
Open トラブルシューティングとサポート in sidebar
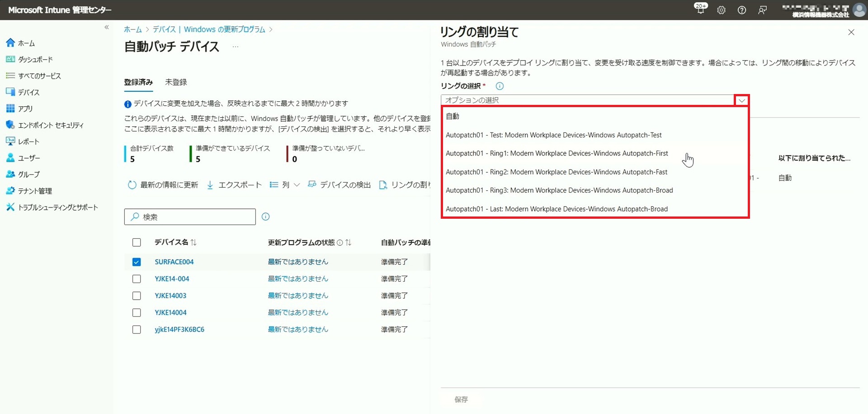[52, 207]
